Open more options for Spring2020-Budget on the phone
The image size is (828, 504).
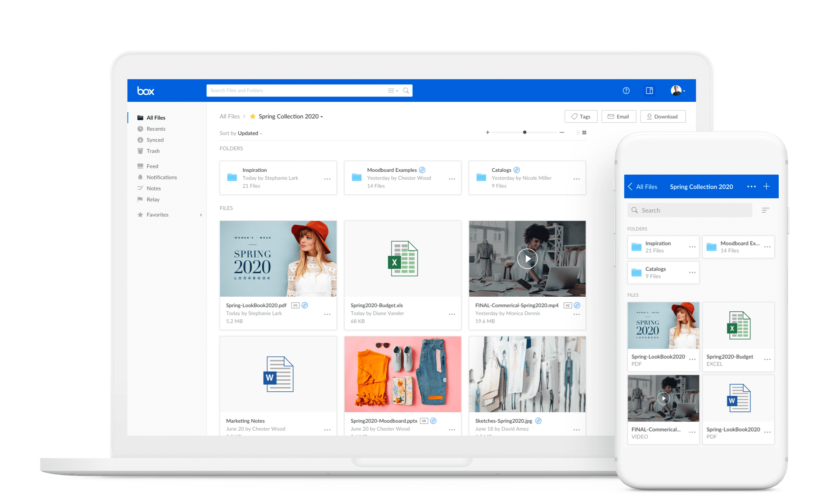tap(767, 360)
